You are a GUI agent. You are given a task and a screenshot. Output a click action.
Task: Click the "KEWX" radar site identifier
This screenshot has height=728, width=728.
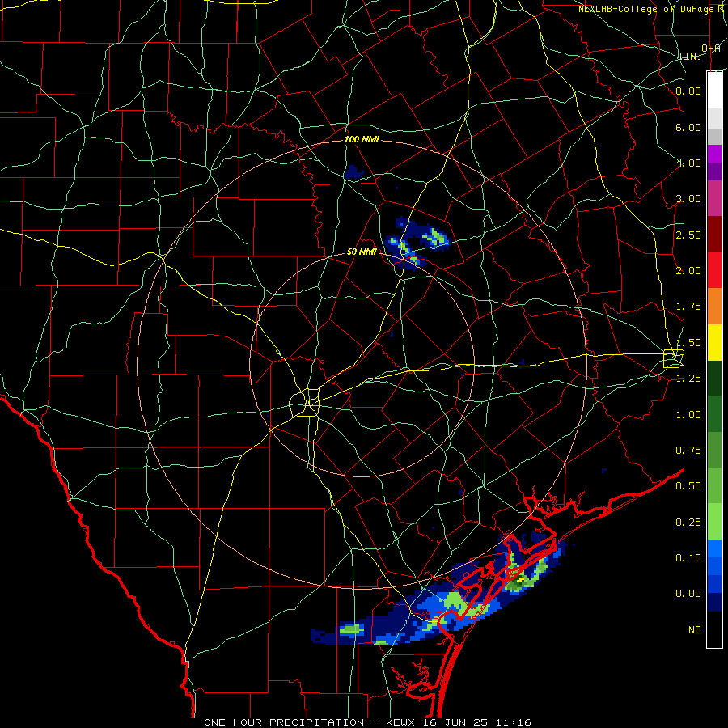click(x=400, y=722)
